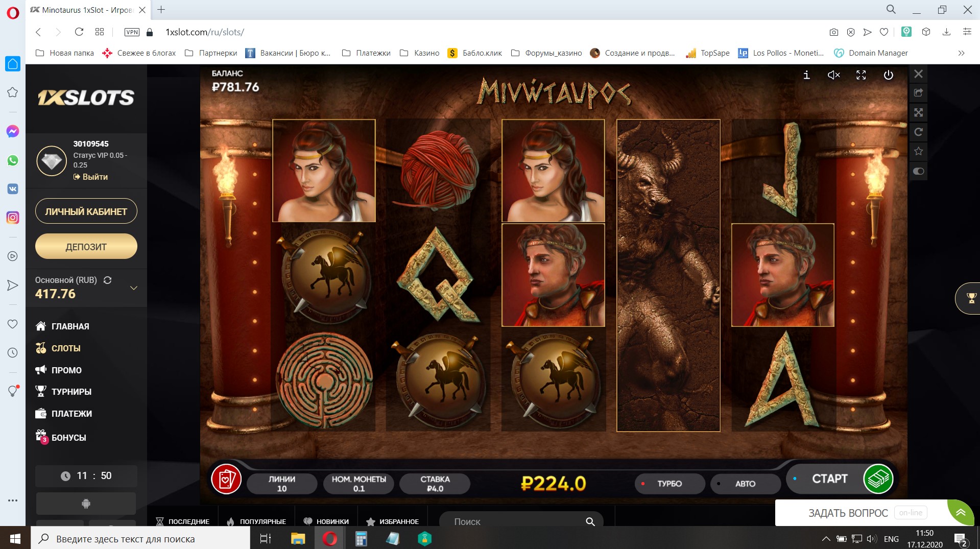980x549 pixels.
Task: Open ЛИЧНЫЙ КАБИНЕТ account page
Action: [x=86, y=211]
